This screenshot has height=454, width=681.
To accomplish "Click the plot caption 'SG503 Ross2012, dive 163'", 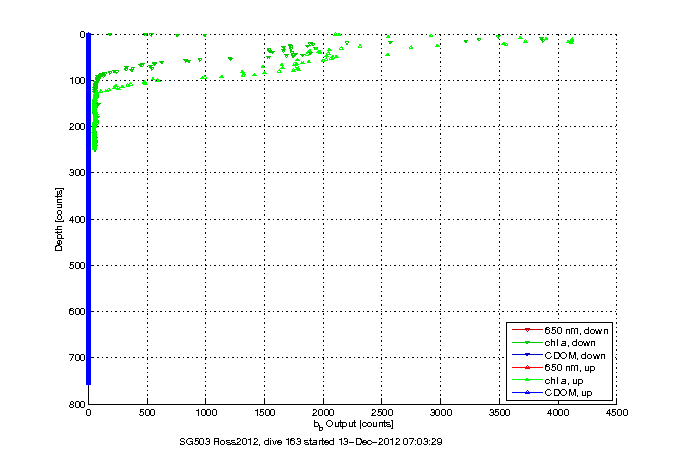I will pos(240,442).
